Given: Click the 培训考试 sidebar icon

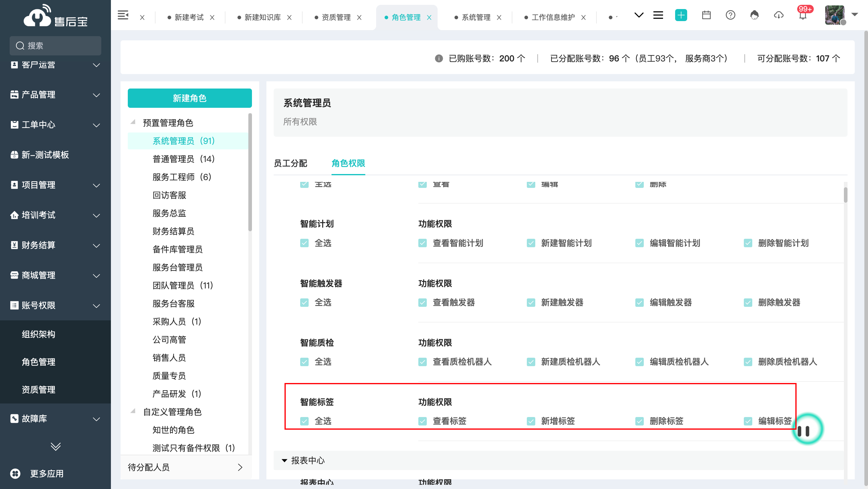Looking at the screenshot, I should [x=14, y=215].
